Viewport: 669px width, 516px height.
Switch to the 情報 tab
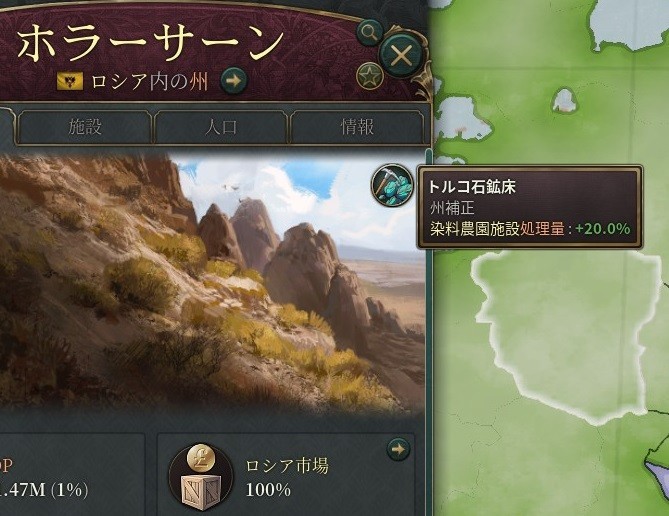pos(357,127)
